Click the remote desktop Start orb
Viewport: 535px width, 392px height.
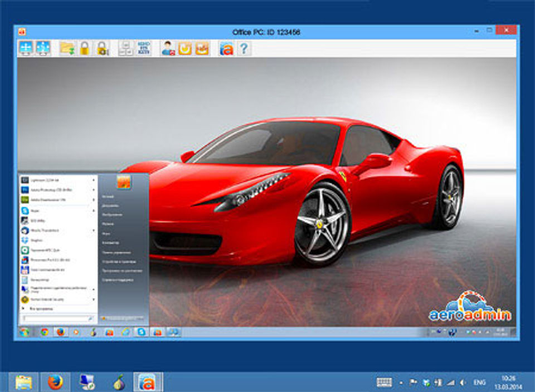coord(24,332)
